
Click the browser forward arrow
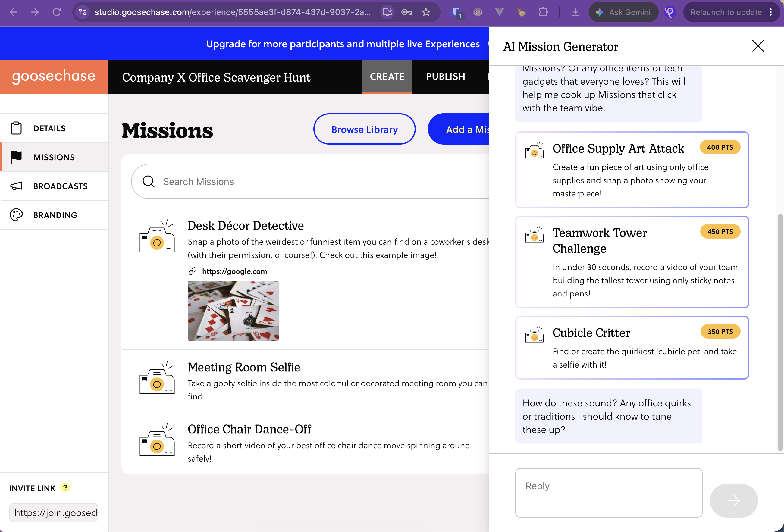point(35,12)
